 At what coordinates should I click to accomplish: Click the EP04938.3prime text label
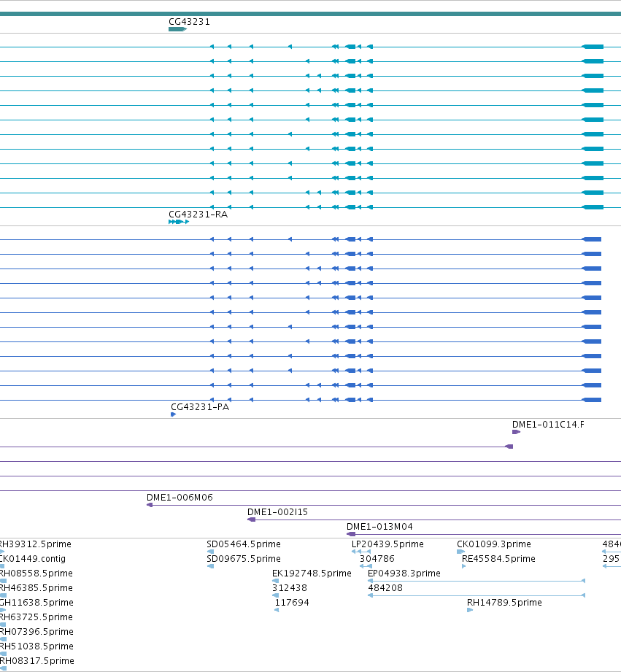click(404, 573)
